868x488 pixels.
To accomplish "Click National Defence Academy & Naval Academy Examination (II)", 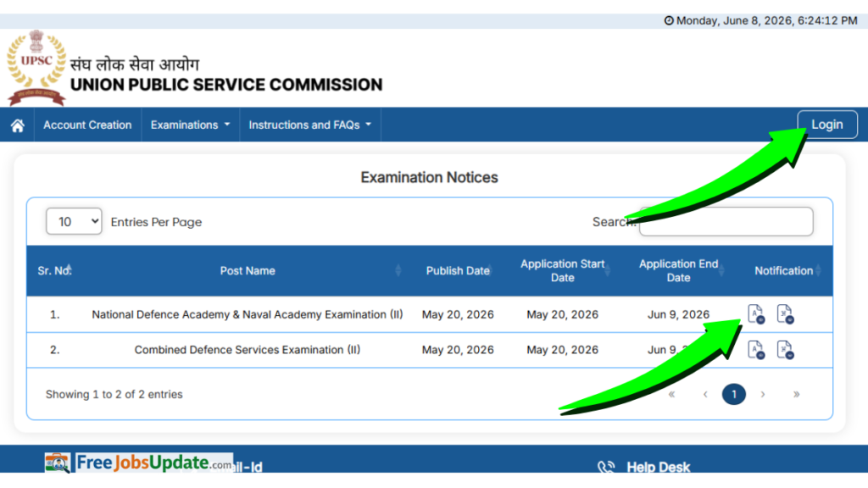I will (x=248, y=314).
